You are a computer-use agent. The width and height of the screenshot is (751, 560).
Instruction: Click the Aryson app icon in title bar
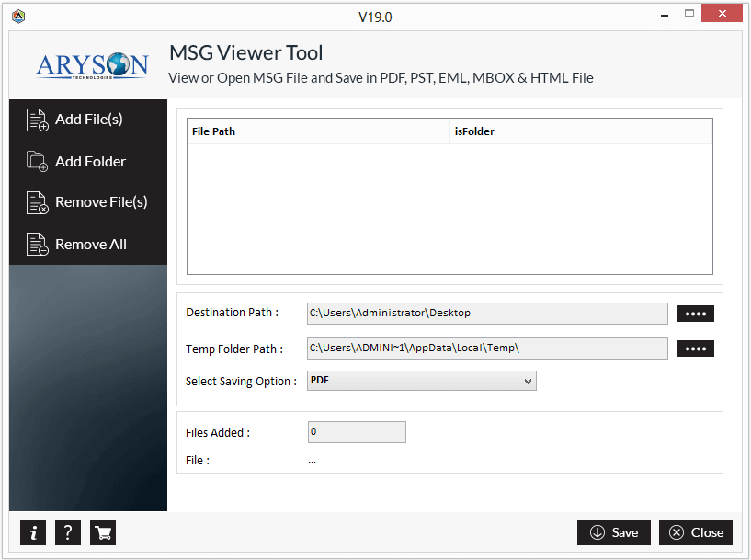tap(18, 17)
